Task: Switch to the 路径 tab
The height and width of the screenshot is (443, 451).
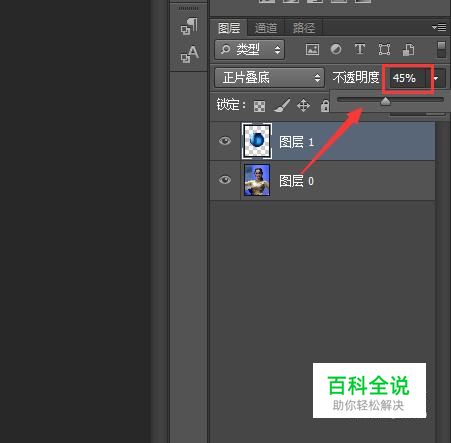Action: coord(304,28)
